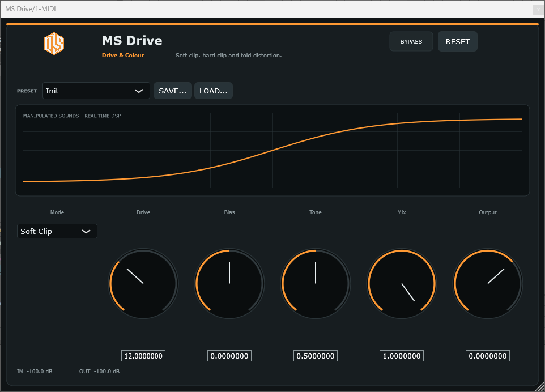Click the Output label above the knob
The width and height of the screenshot is (545, 392).
pyautogui.click(x=488, y=212)
